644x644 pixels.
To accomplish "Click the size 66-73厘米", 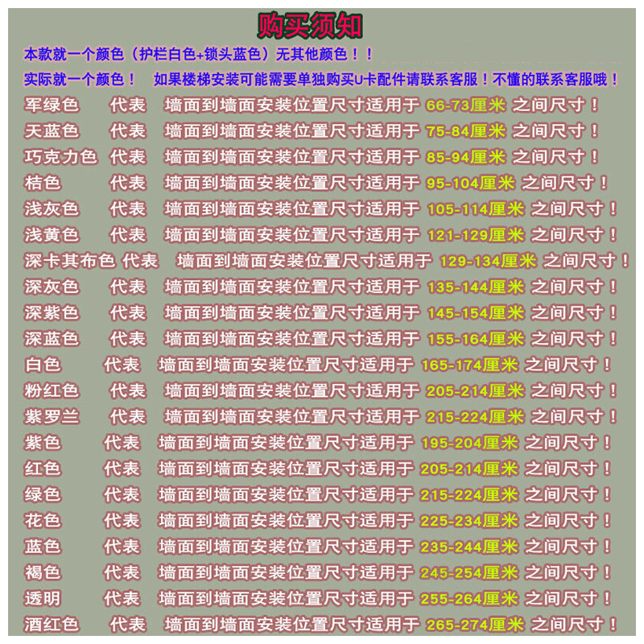I will 465,105.
